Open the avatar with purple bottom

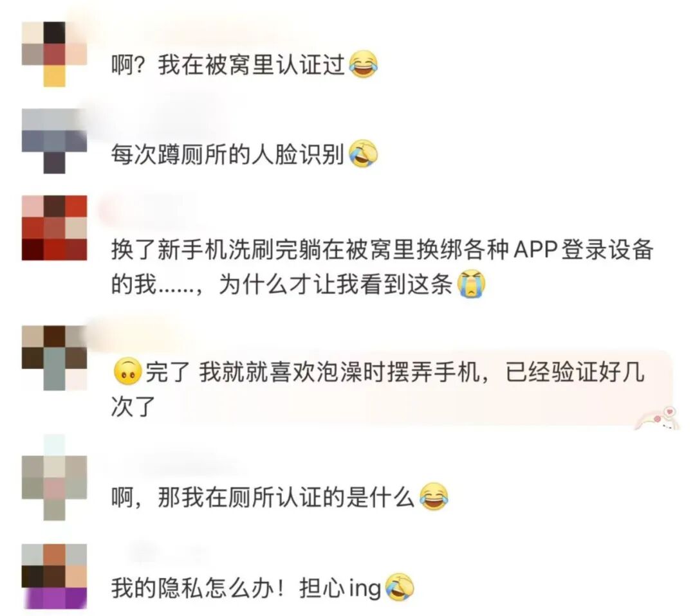54,575
